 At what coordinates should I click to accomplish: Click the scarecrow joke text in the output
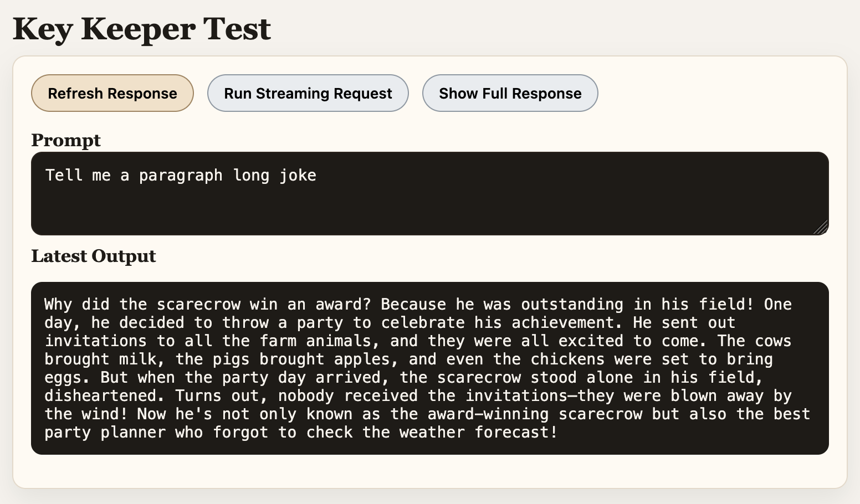tap(388, 360)
